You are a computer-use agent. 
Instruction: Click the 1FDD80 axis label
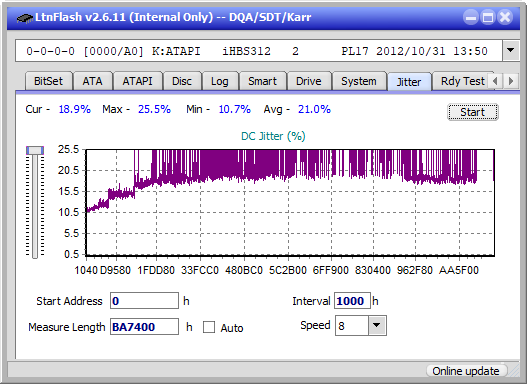[156, 270]
